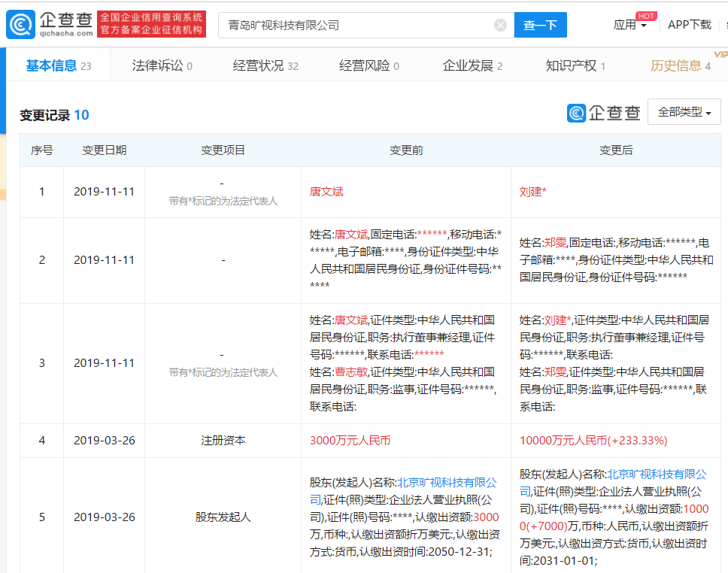This screenshot has width=728, height=573.
Task: Click 郑雯 name in row 2
Action: click(x=555, y=242)
